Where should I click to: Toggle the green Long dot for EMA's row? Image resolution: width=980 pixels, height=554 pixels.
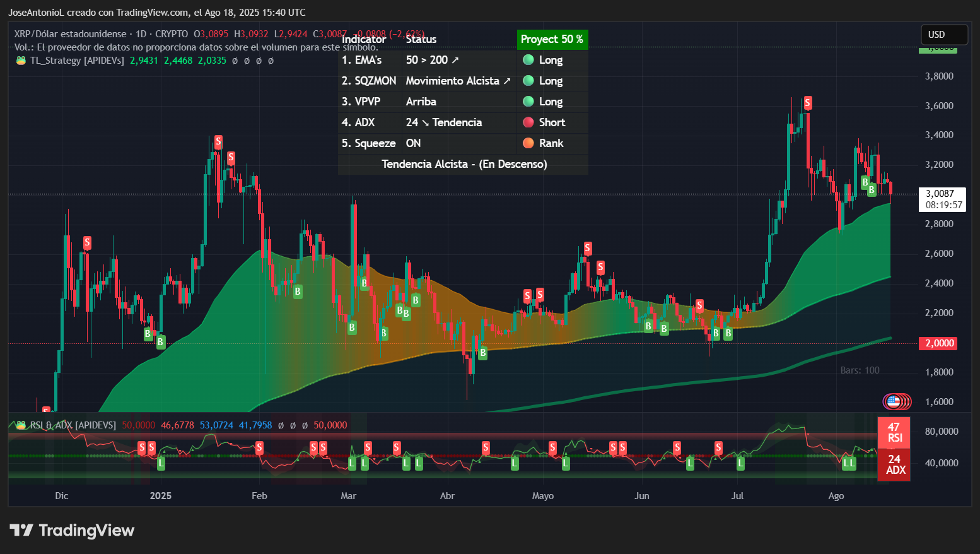[528, 60]
